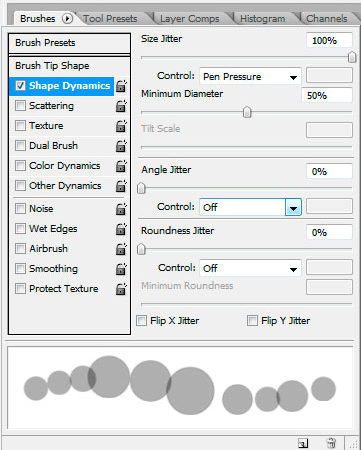
Task: Click lock icon for Color Dynamics
Action: coord(121,166)
